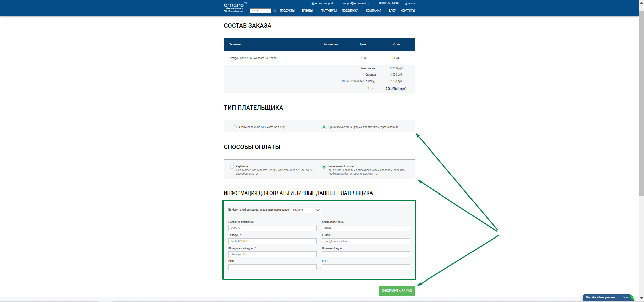Choose Безналичный расчет payment method
Viewport: 644px width, 302px height.
(x=324, y=167)
